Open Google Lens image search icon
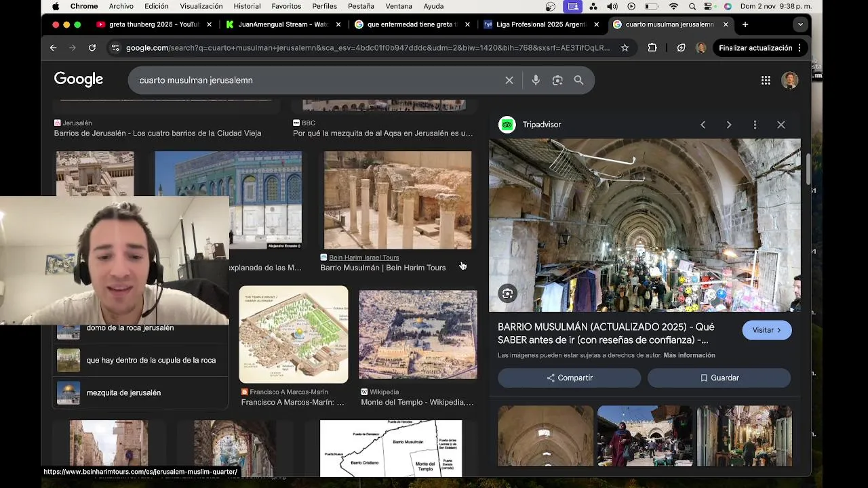 pos(557,80)
